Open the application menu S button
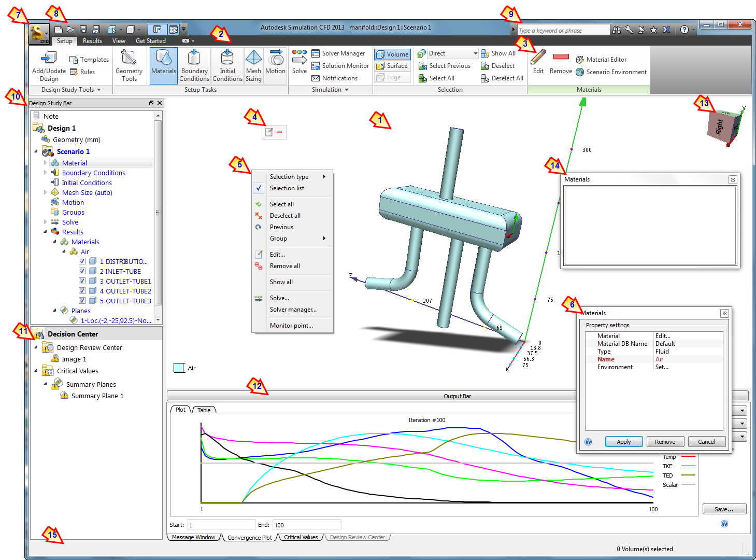Screen dimensions: 756x560 coord(39,34)
